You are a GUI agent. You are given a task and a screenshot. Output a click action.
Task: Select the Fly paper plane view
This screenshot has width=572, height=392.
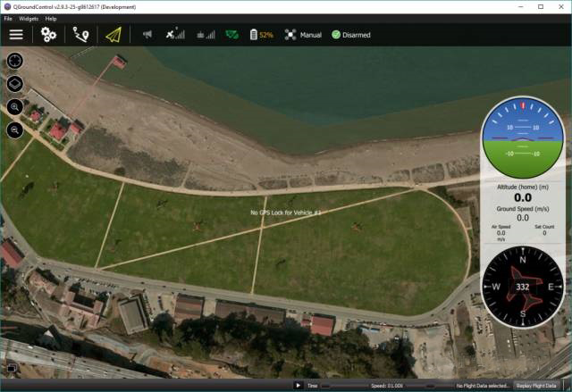click(x=114, y=35)
